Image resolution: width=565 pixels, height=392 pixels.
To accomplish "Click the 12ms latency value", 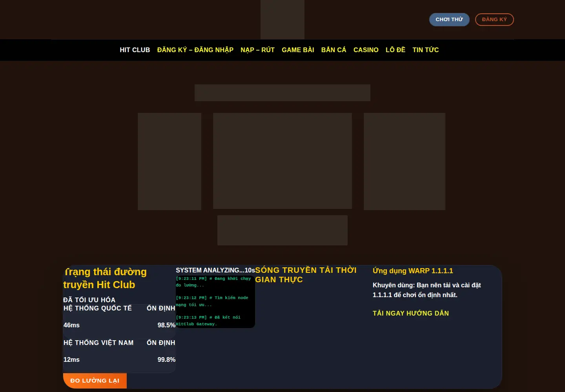I will pyautogui.click(x=71, y=359).
